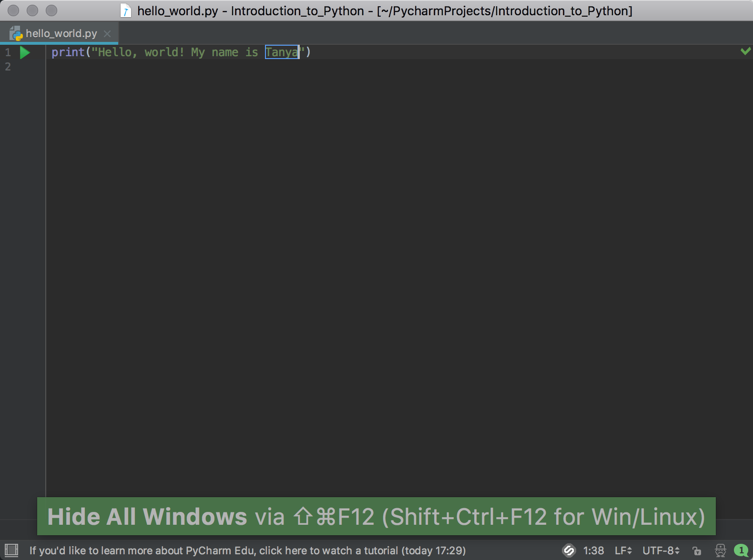Open the LF line separator dropdown

click(x=623, y=550)
